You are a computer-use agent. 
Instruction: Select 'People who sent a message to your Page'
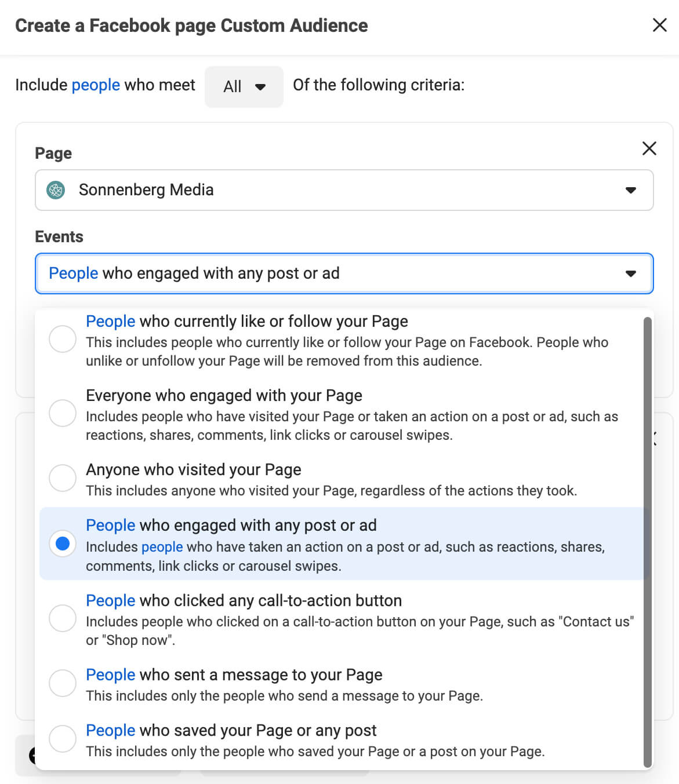pyautogui.click(x=62, y=683)
